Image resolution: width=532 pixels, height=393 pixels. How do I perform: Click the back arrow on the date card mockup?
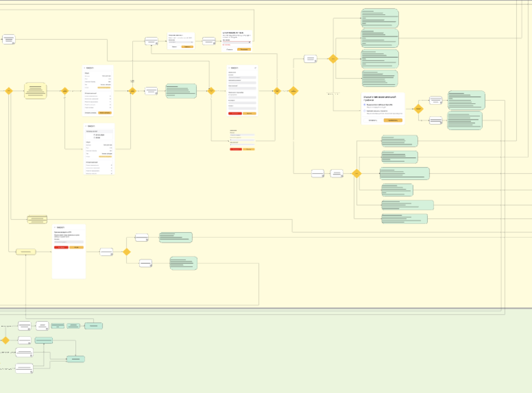coord(86,126)
